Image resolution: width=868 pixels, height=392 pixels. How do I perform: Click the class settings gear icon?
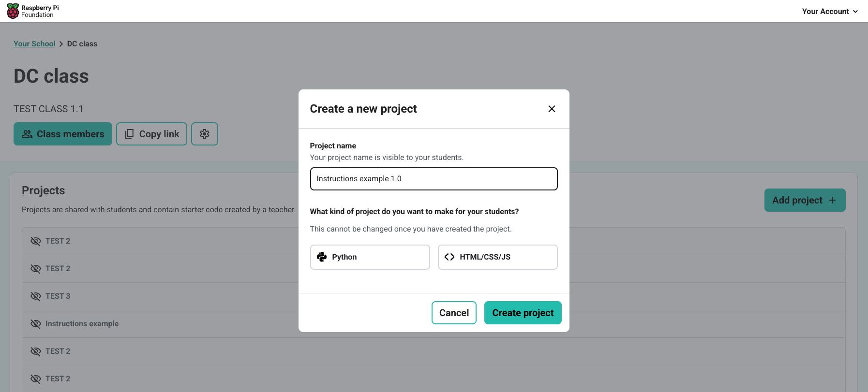205,134
